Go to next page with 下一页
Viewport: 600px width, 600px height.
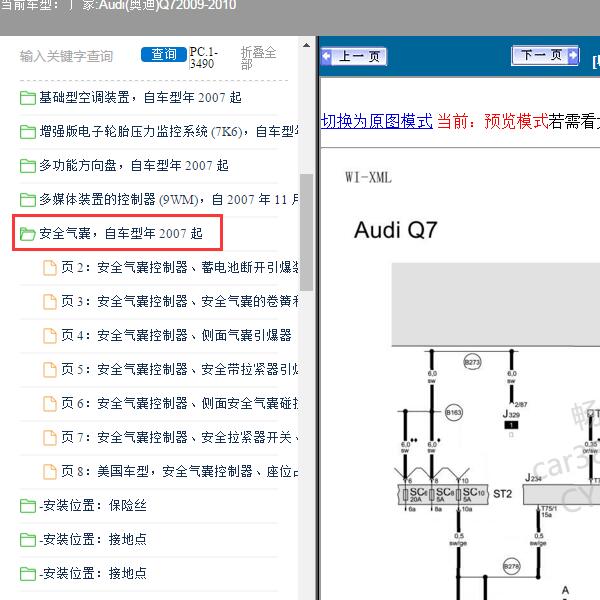coord(545,56)
